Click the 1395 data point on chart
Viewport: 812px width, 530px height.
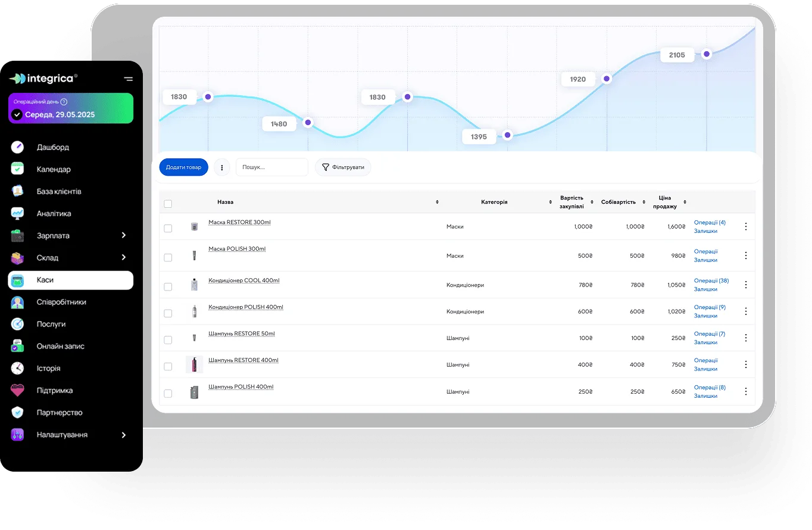click(507, 135)
